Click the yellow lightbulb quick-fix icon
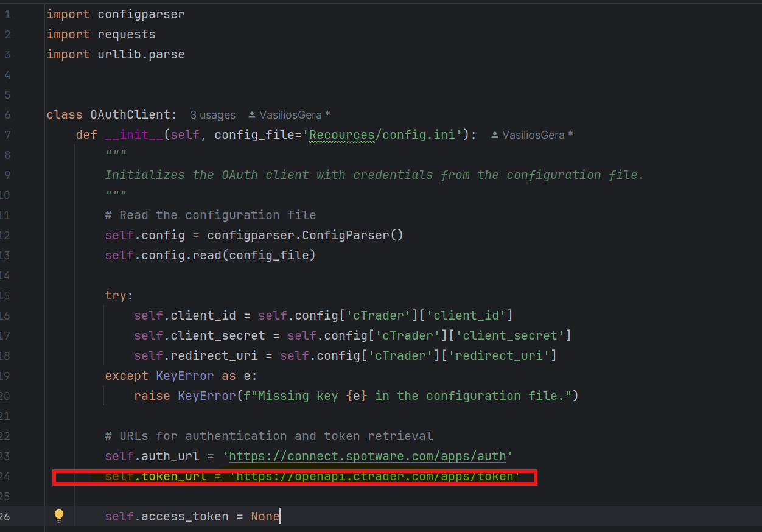The height and width of the screenshot is (532, 762). pos(59,516)
